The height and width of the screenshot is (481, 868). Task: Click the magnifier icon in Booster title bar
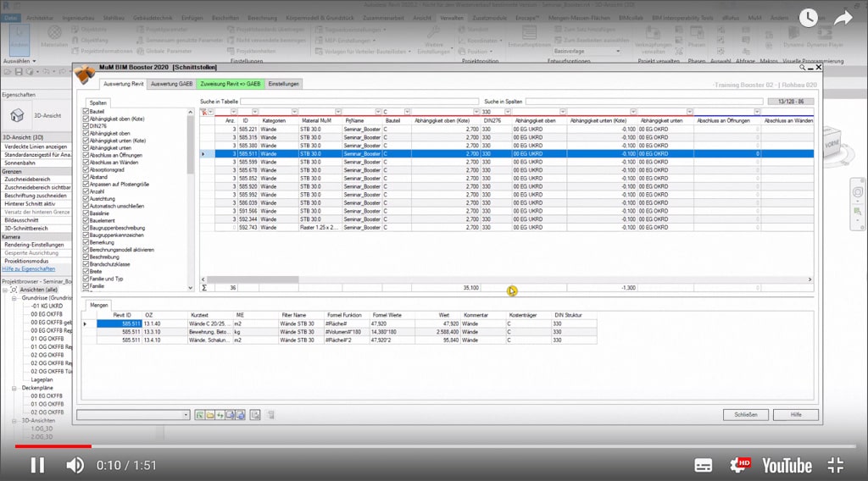(x=802, y=68)
